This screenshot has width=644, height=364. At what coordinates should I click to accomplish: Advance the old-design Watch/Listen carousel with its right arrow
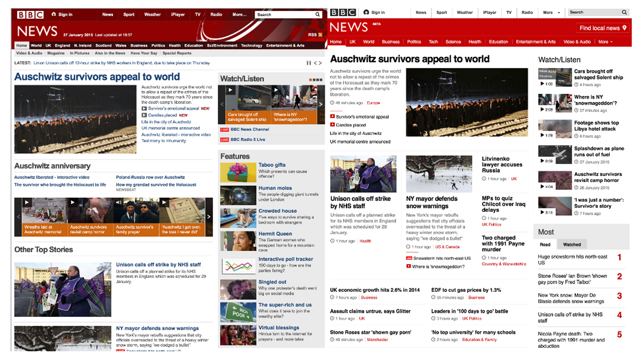321,104
